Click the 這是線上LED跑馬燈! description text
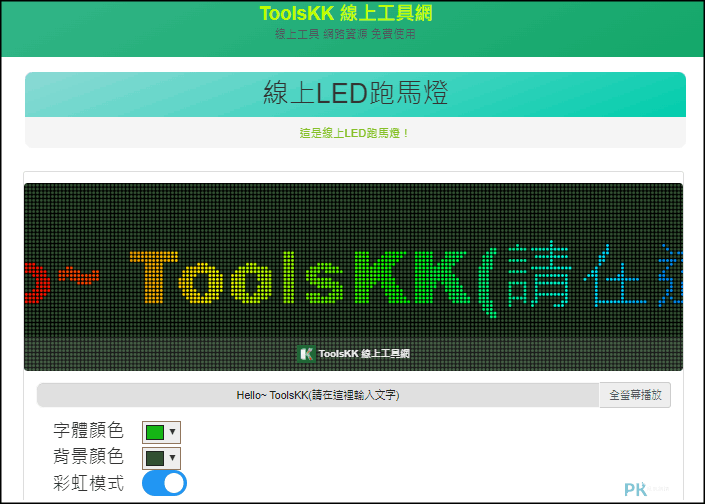Screen dimensions: 705x504 point(354,133)
